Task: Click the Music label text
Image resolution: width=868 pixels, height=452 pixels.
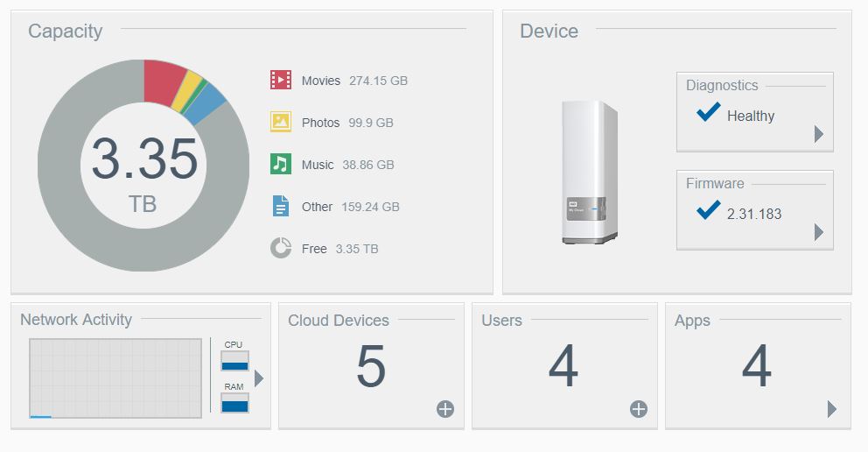Action: tap(318, 165)
